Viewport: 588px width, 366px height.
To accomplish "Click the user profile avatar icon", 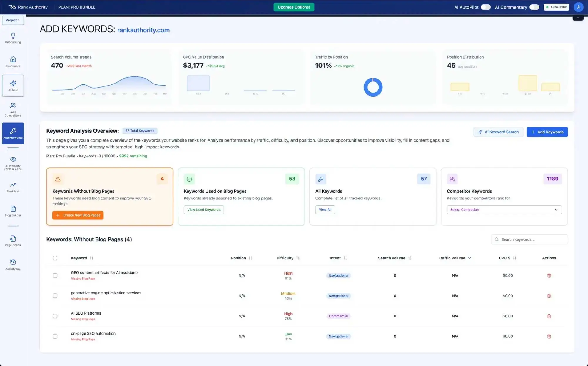I will pyautogui.click(x=578, y=7).
